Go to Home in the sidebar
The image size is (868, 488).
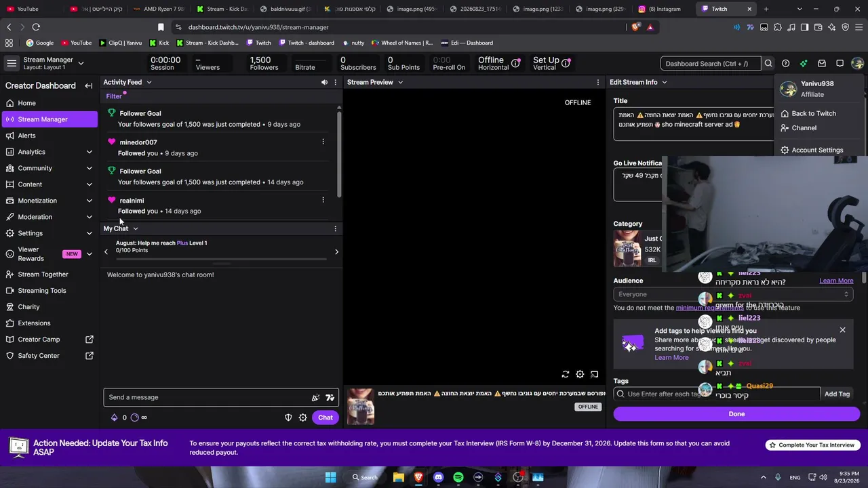click(x=49, y=103)
